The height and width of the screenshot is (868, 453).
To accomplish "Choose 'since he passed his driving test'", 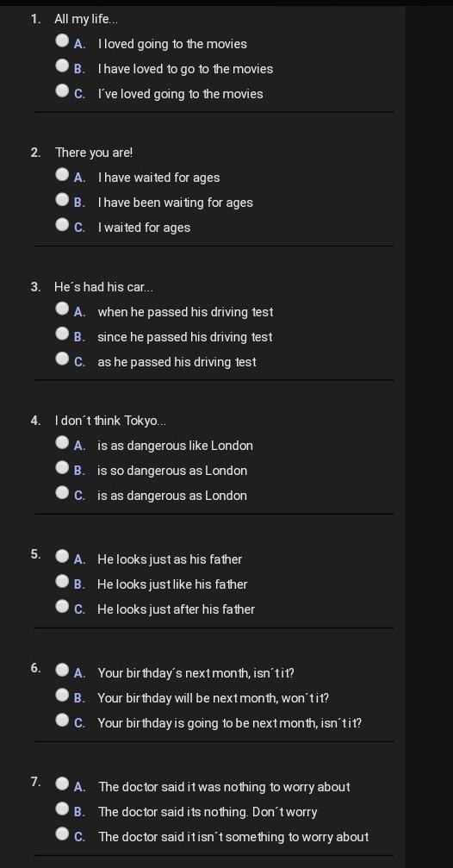I will [62, 334].
